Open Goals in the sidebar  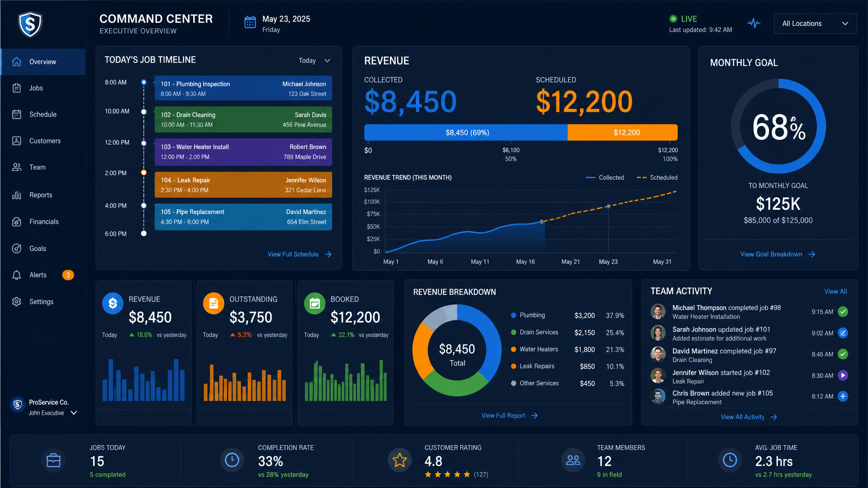click(43, 248)
